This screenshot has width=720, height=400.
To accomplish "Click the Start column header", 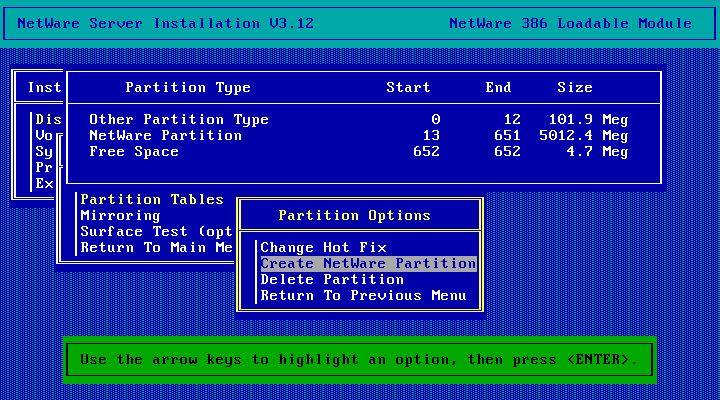I will click(x=408, y=87).
